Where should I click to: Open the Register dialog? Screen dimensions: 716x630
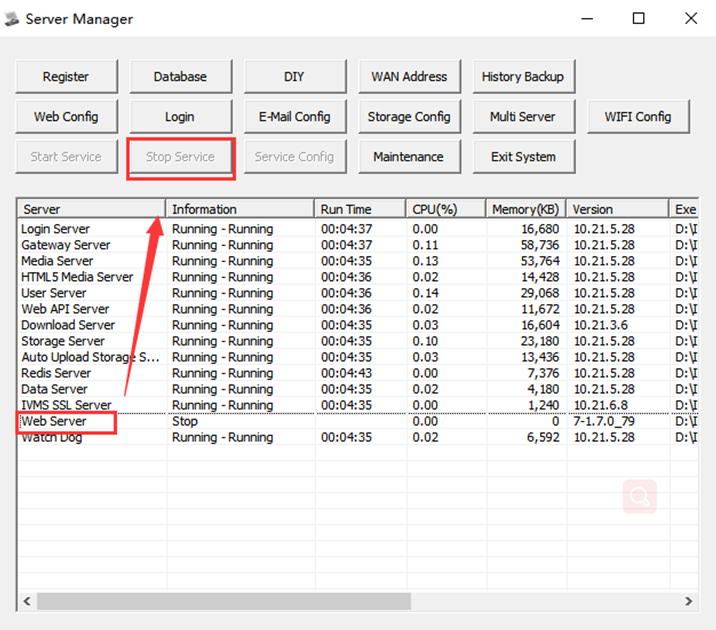66,77
